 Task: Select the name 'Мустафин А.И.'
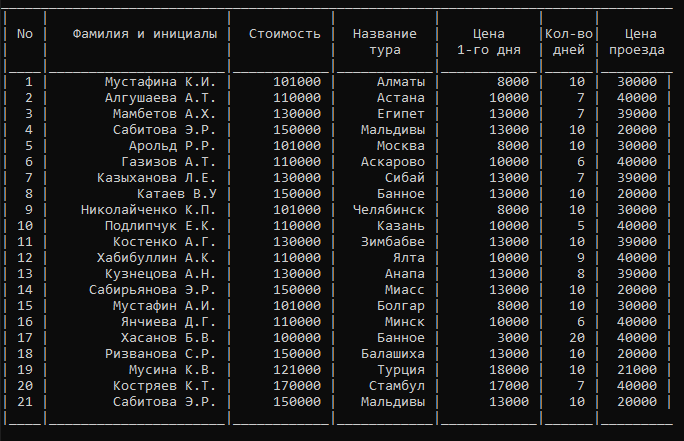[x=164, y=306]
